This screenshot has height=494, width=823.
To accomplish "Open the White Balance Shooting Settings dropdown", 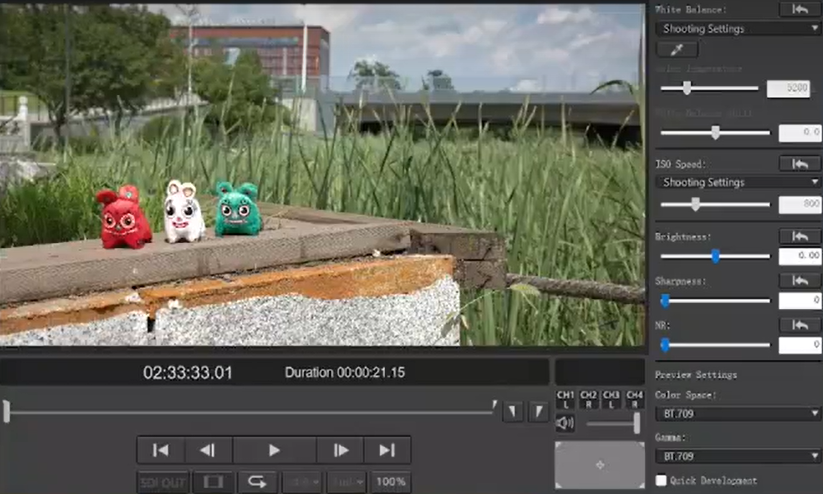I will point(738,29).
